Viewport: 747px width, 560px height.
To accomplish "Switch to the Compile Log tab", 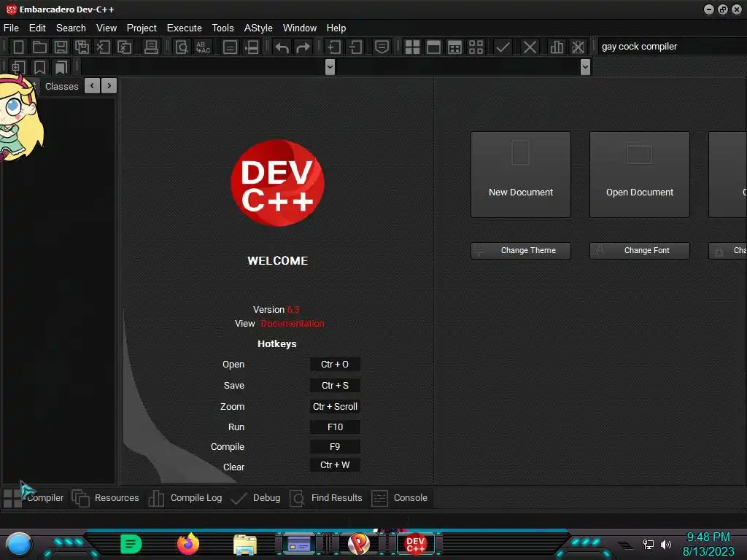I will coord(185,498).
